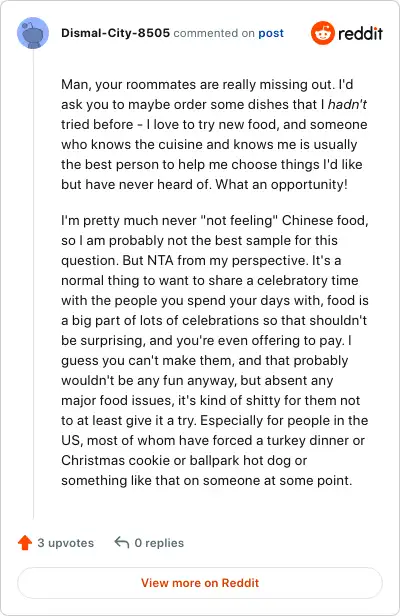Click the curved reply arrow icon
Image resolution: width=400 pixels, height=616 pixels.
point(122,543)
